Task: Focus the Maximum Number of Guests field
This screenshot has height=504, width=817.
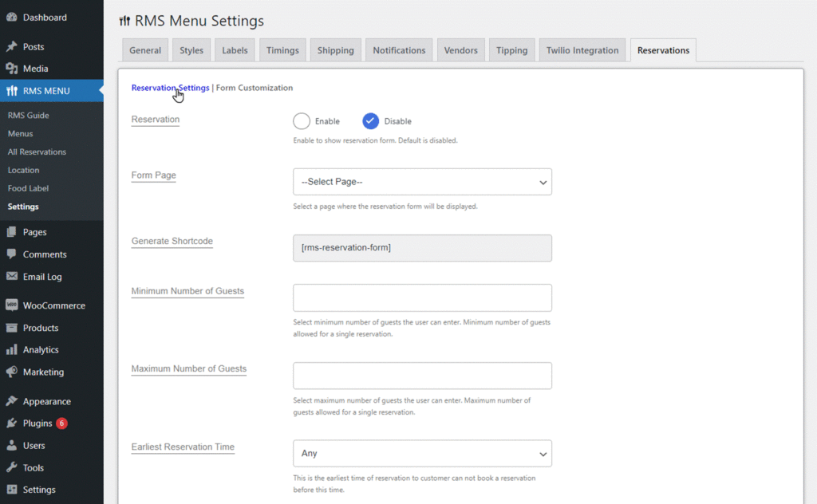Action: coord(422,376)
